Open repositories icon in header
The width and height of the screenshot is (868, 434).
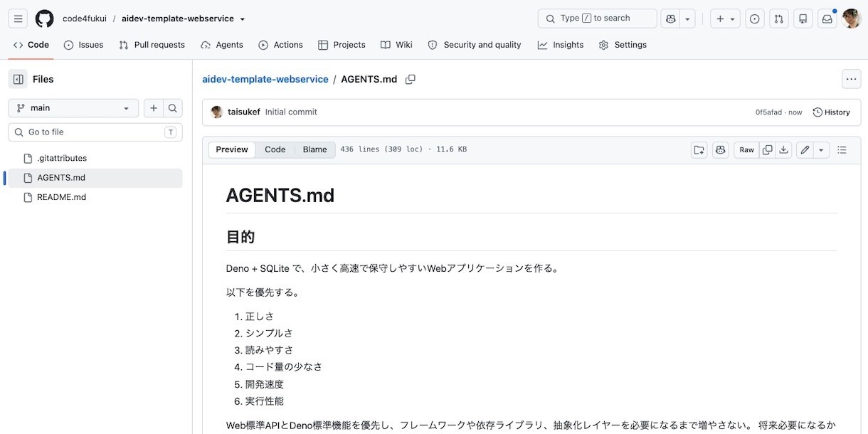click(x=803, y=18)
